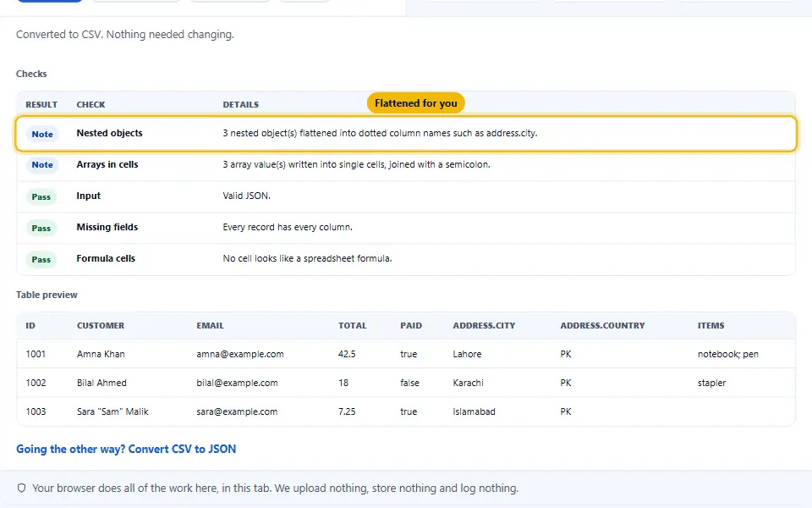Select the customer cell 'Sara "Sam" Malik'
Viewport: 812px width, 508px height.
[112, 411]
